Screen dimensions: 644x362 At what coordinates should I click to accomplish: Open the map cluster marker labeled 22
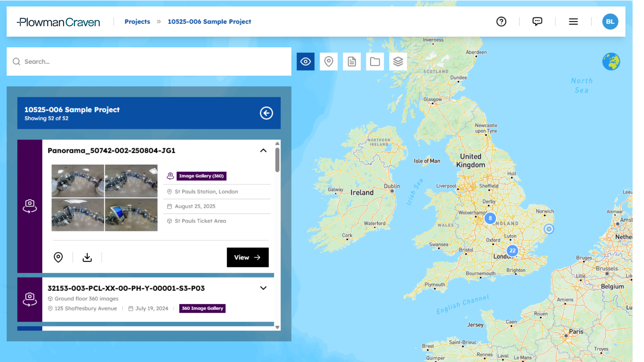click(x=512, y=251)
